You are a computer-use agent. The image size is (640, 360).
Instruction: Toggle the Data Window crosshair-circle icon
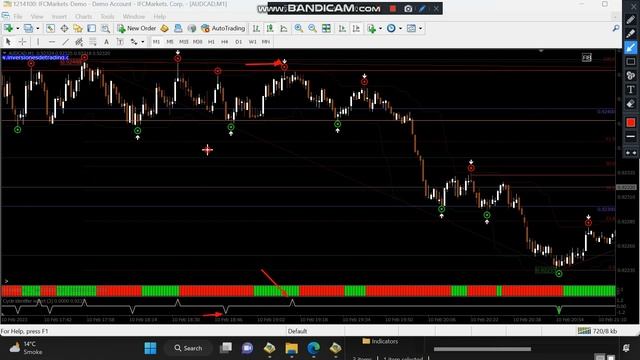(x=64, y=28)
